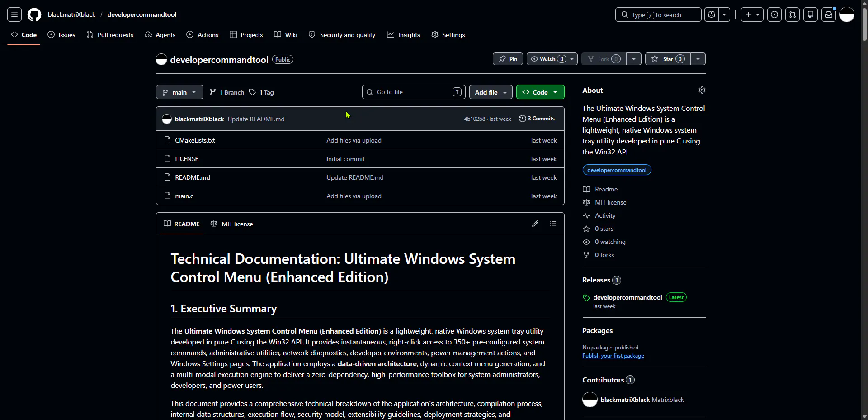Viewport: 868px width, 420px height.
Task: Open the Pull requests icon in the top bar
Action: click(793, 14)
